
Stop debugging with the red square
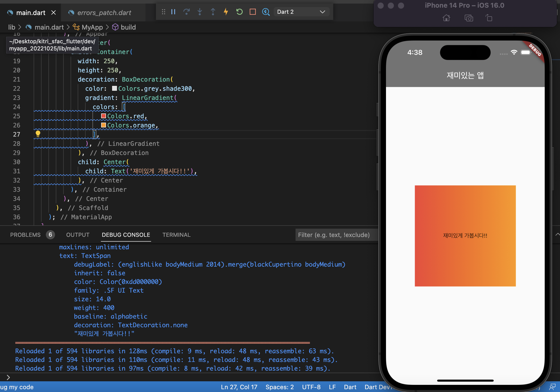click(x=252, y=12)
